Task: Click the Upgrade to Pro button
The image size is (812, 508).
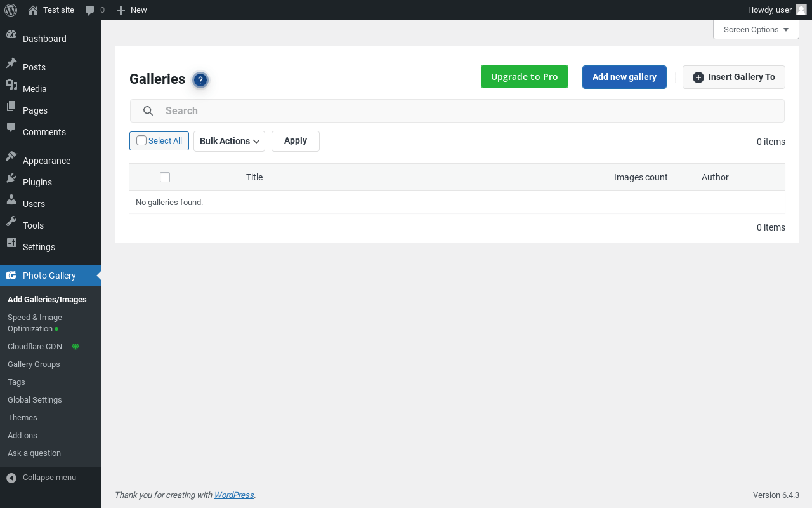Action: click(x=525, y=77)
